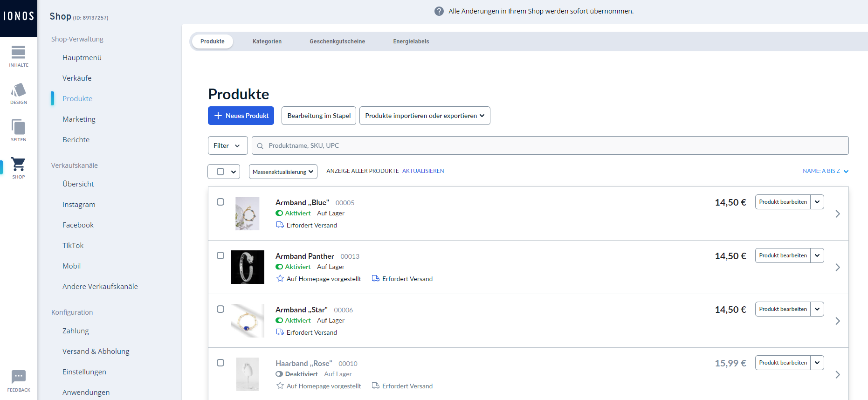The width and height of the screenshot is (868, 400).
Task: Open the Seiten sidebar icon
Action: (19, 131)
